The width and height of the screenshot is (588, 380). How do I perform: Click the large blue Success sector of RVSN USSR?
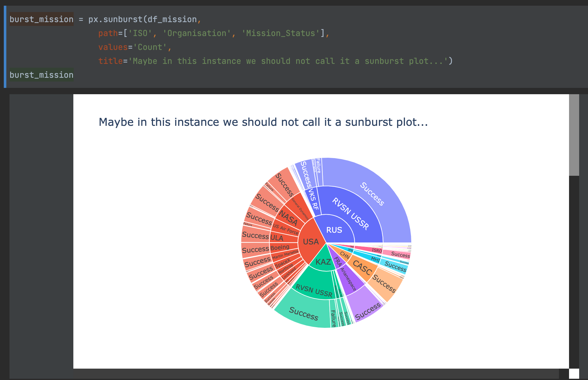coord(372,194)
